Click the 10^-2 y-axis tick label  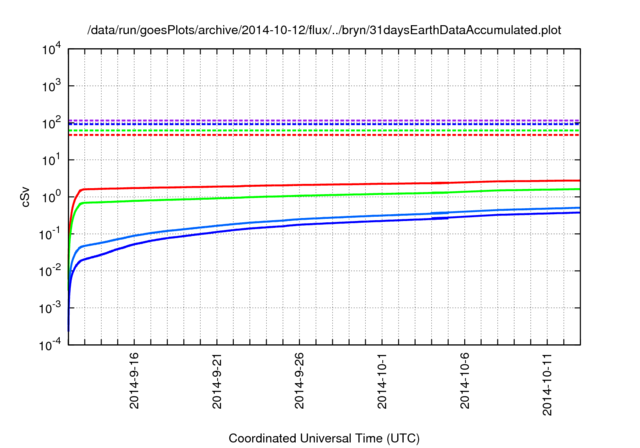[x=50, y=271]
